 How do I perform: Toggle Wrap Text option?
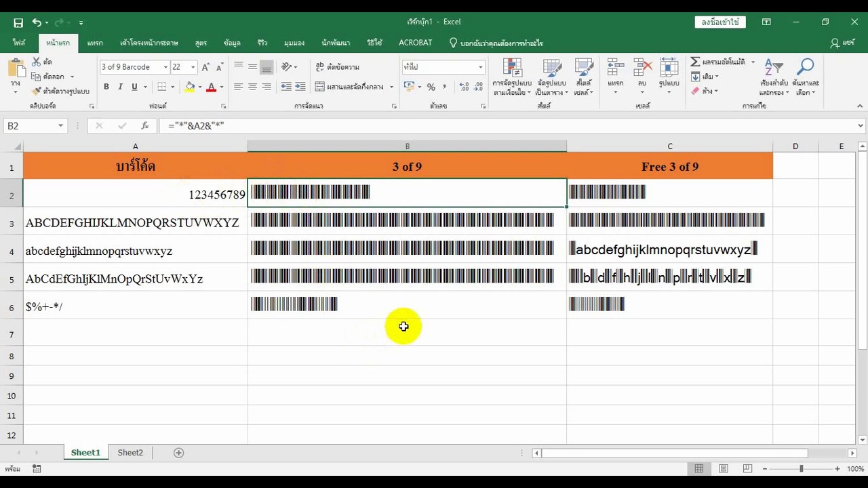pos(338,66)
